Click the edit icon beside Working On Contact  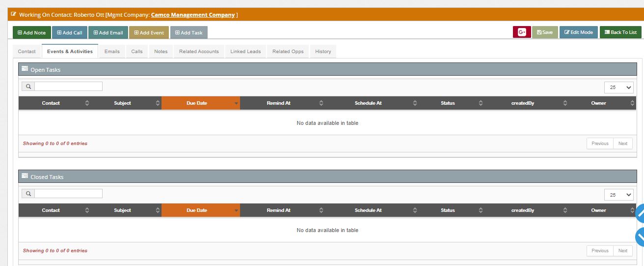click(14, 15)
